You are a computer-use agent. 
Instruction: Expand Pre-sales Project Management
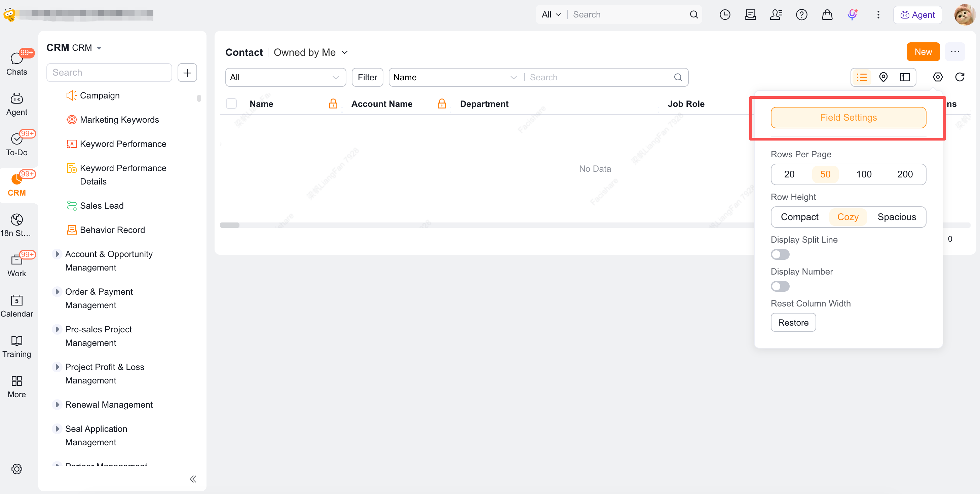57,329
